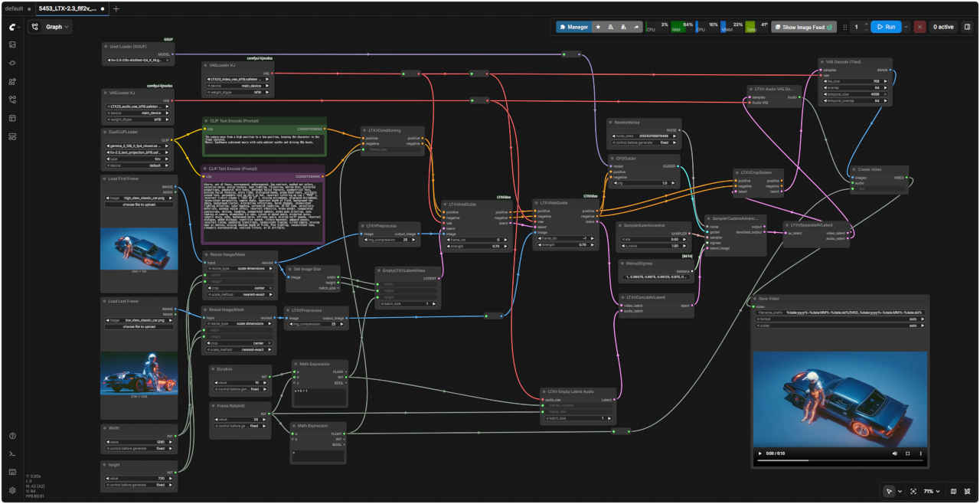Change the codec combo in Save Video
The width and height of the screenshot is (980, 504).
click(x=841, y=326)
